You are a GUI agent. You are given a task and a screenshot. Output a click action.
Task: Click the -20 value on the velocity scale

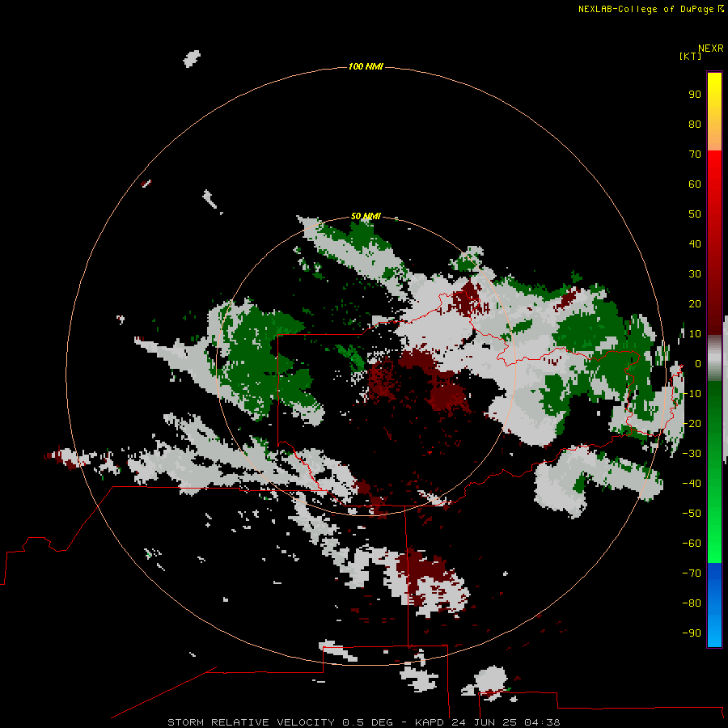(692, 424)
